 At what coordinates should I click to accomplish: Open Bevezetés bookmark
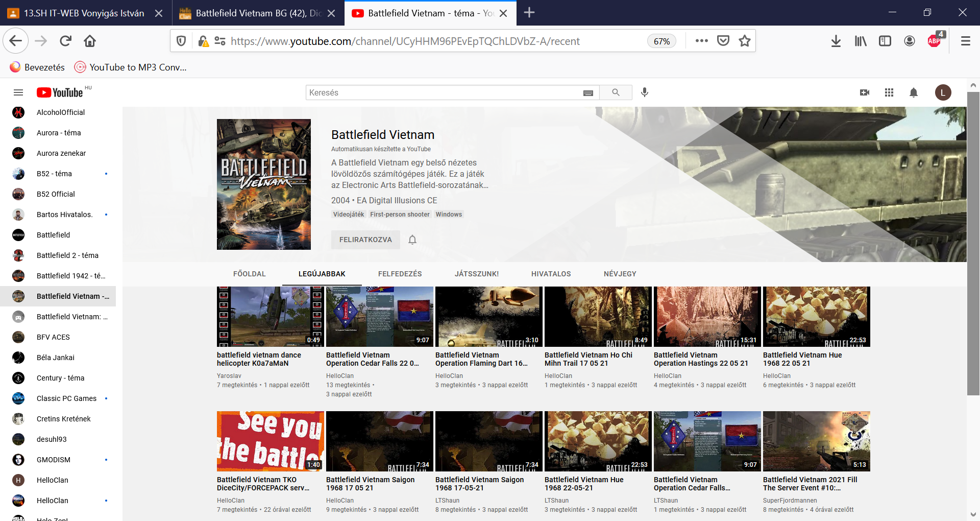pos(37,67)
